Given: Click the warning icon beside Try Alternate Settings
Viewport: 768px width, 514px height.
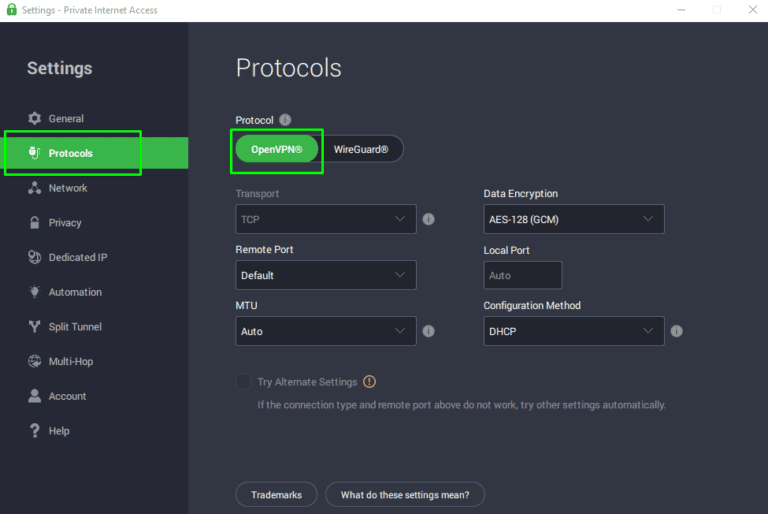Looking at the screenshot, I should click(370, 381).
